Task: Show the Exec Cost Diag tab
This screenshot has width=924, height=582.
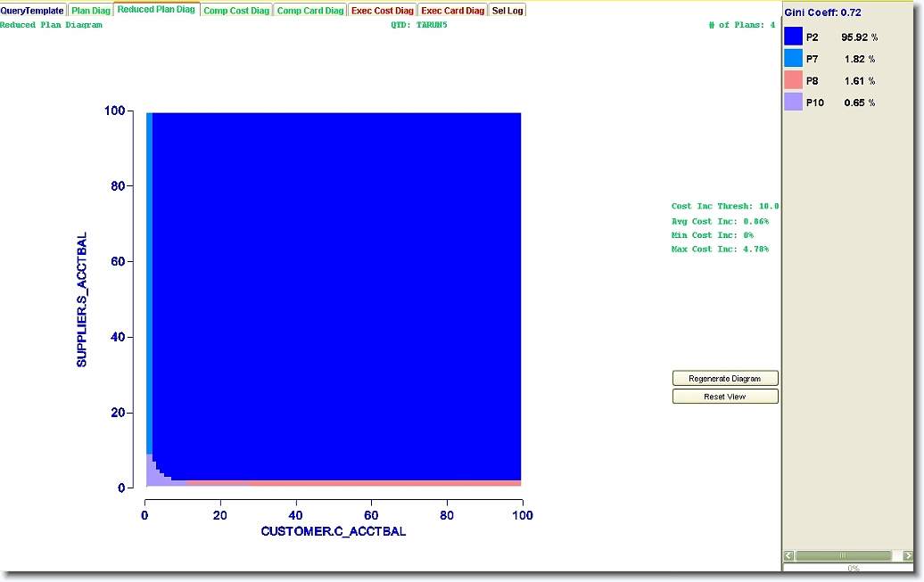Action: tap(383, 11)
